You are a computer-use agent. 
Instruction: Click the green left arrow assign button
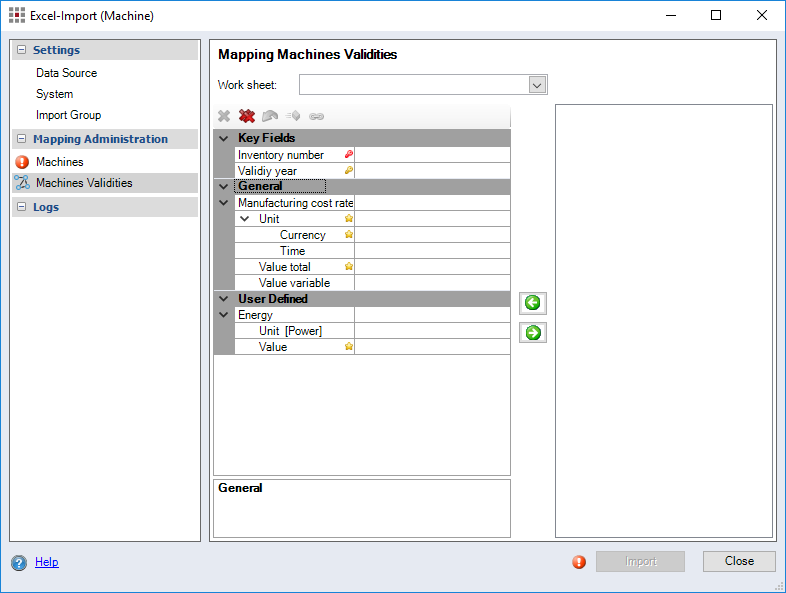533,303
